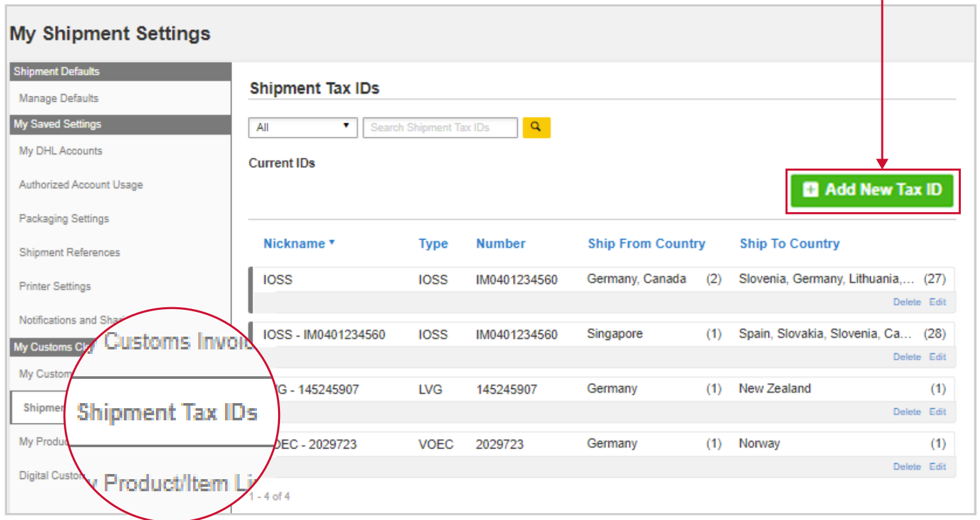Edit the first IOSS tax ID row
980x520 pixels.
[937, 302]
